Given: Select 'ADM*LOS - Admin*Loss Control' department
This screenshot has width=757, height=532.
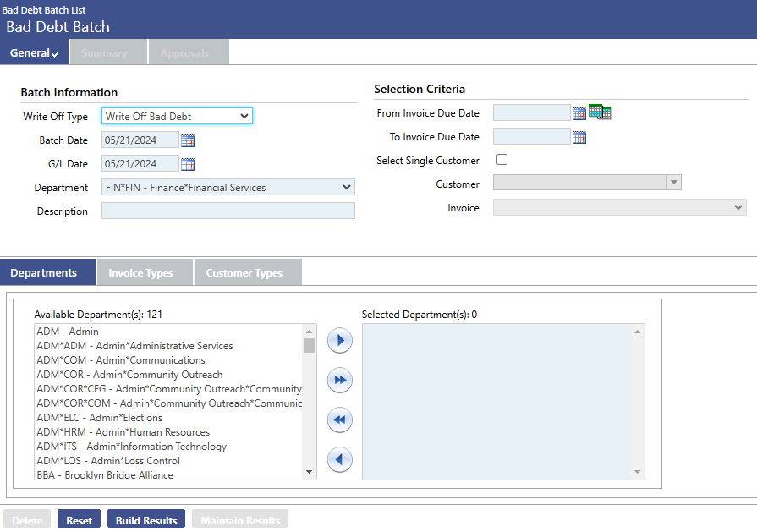Looking at the screenshot, I should [x=168, y=461].
